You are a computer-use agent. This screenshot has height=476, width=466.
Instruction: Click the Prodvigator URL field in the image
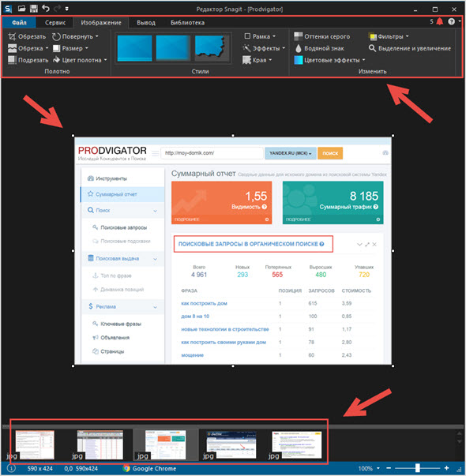(212, 153)
